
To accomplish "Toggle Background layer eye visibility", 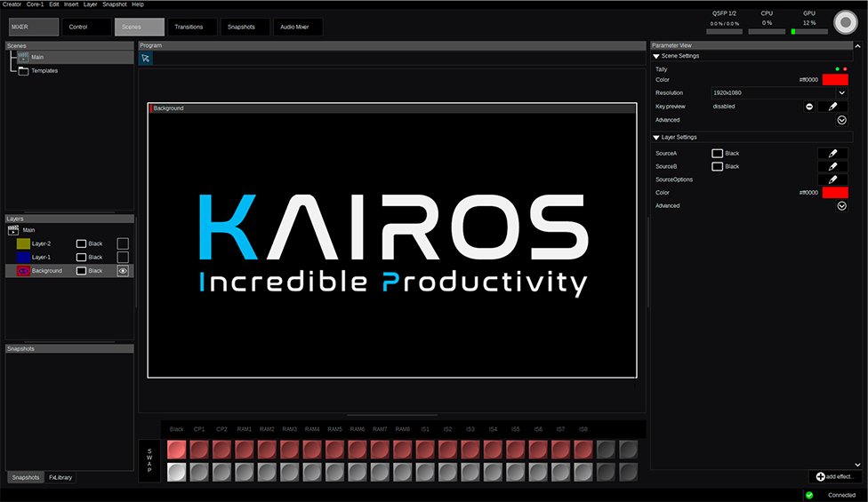I will tap(123, 271).
